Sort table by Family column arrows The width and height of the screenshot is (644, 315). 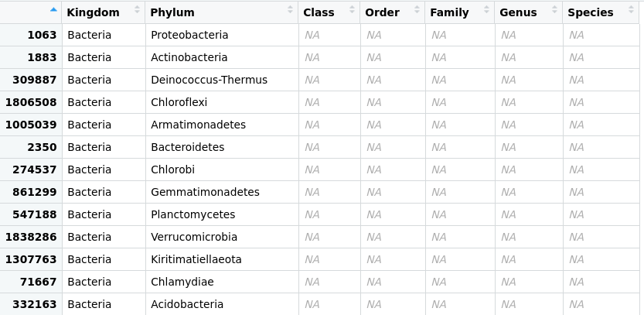pyautogui.click(x=487, y=9)
